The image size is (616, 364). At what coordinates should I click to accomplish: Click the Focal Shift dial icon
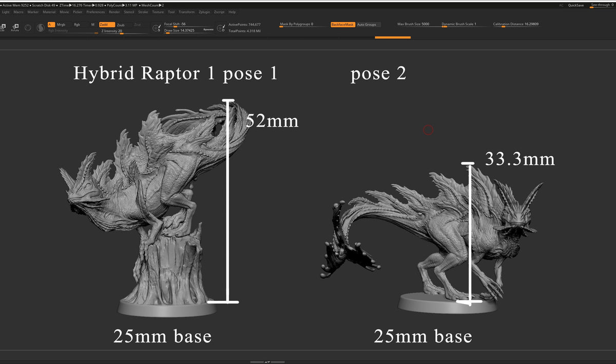click(157, 27)
